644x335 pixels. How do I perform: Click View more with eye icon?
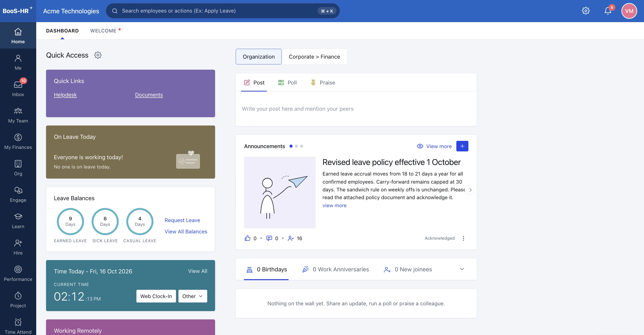434,146
